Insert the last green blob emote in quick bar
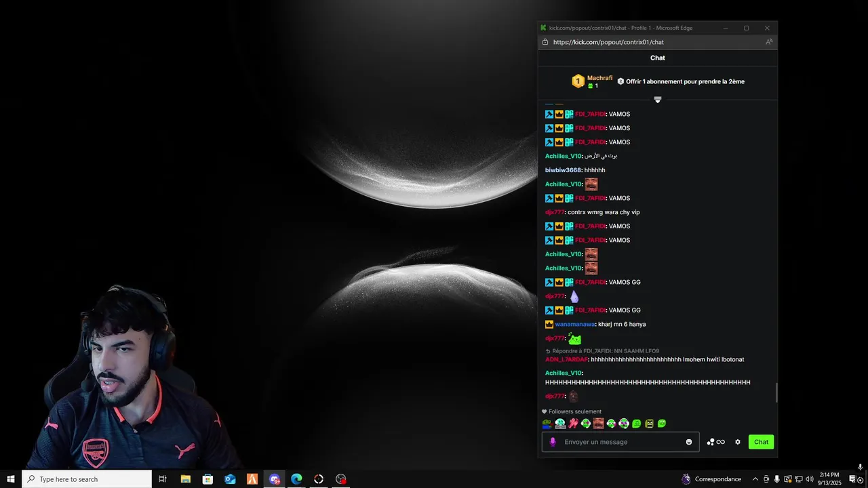The image size is (868, 488). 662,424
